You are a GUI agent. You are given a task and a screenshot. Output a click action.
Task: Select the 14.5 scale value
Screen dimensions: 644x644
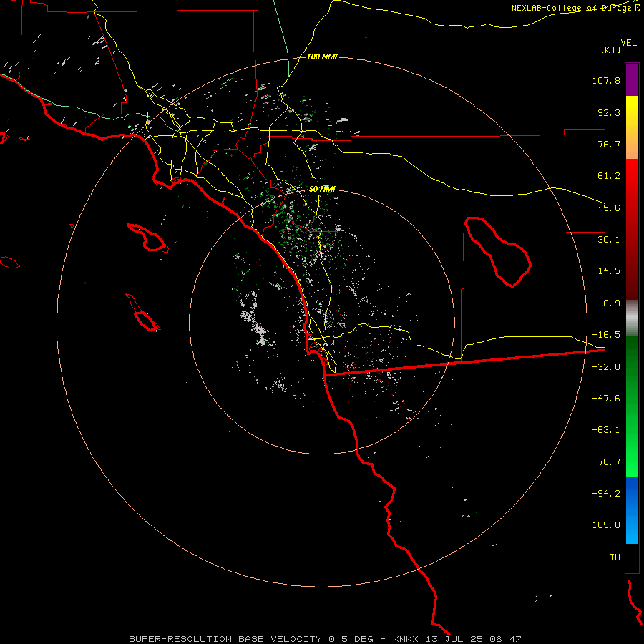click(x=609, y=271)
